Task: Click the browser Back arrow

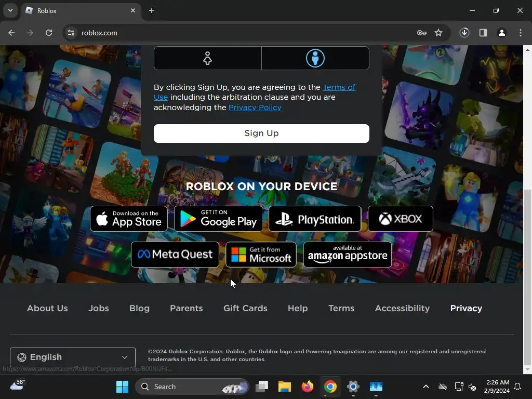Action: click(x=11, y=33)
